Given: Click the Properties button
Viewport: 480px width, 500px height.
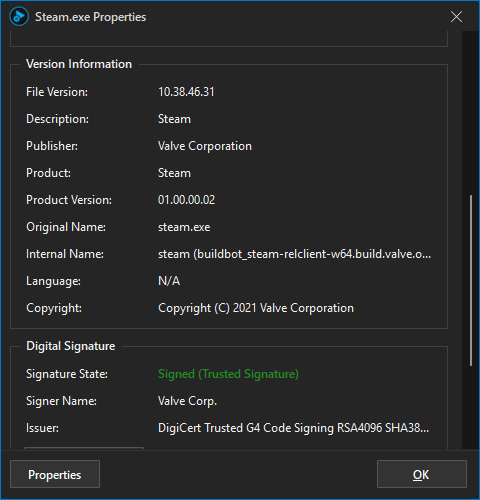Looking at the screenshot, I should pos(55,474).
